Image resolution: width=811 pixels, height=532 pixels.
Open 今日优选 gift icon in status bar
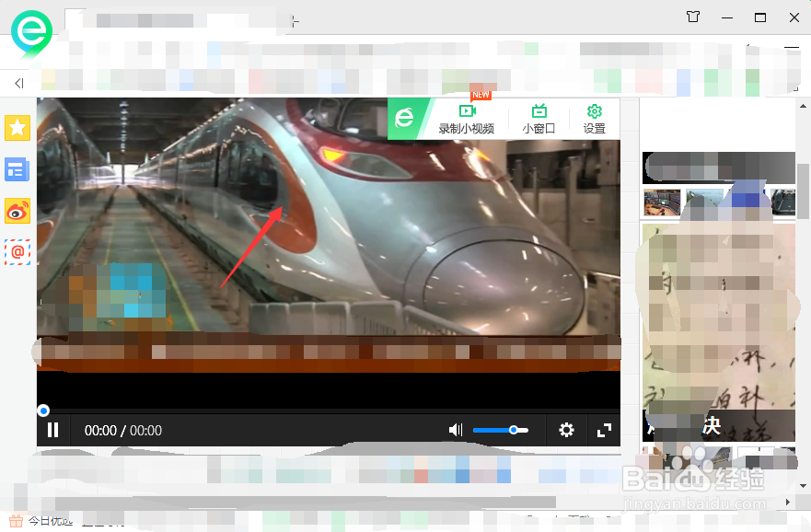point(17,521)
